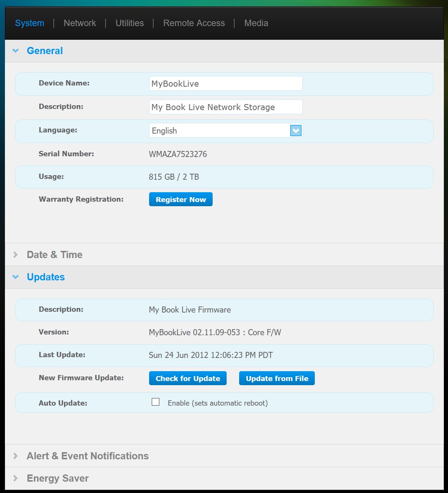This screenshot has height=493, width=448.
Task: Edit the Description text field
Action: point(226,107)
